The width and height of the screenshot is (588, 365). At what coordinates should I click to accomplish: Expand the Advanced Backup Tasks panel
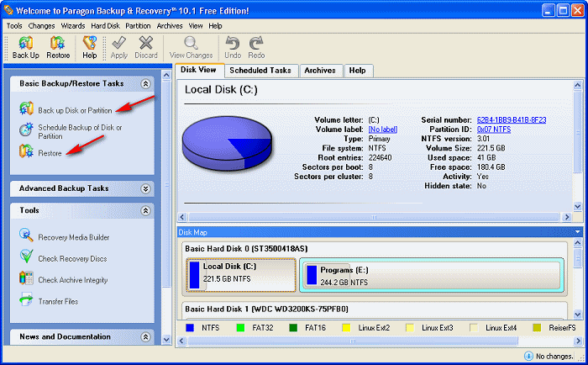click(x=145, y=188)
